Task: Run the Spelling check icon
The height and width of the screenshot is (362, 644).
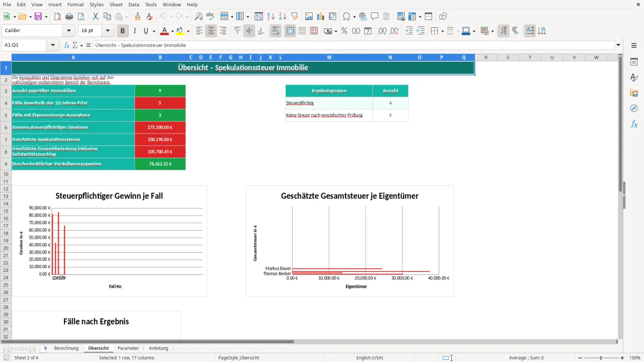Action: coord(210,17)
